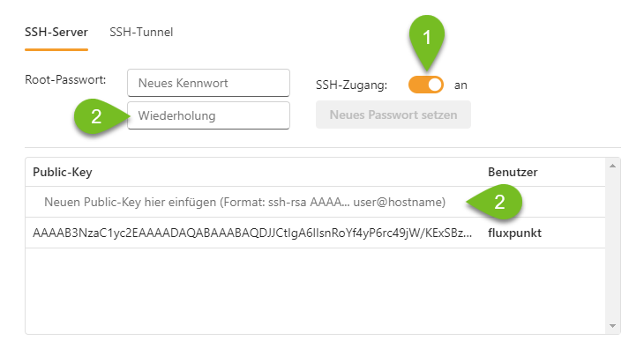
Task: Click the Benutzer column header
Action: click(x=513, y=172)
